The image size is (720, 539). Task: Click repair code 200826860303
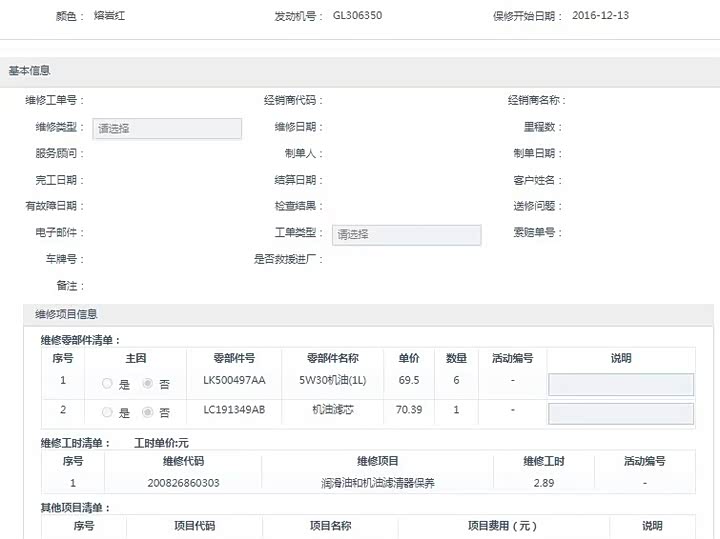[x=183, y=483]
